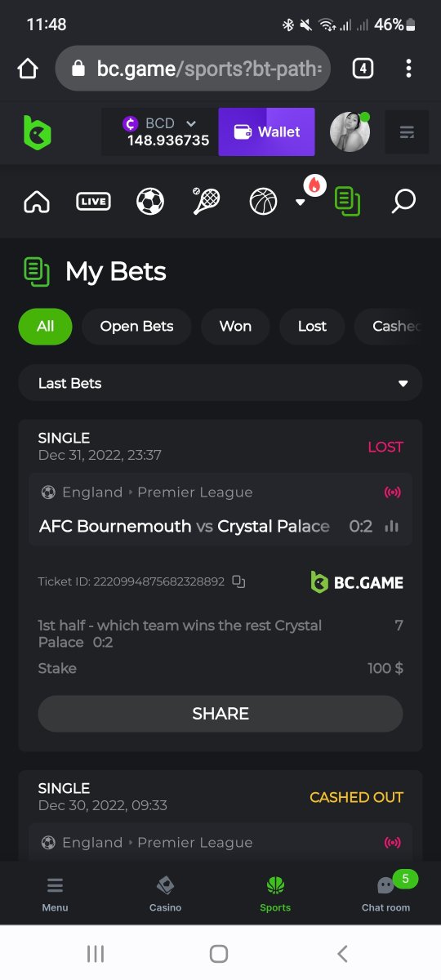The height and width of the screenshot is (980, 441).
Task: Open the hamburger list icon beside avatar
Action: [x=407, y=132]
